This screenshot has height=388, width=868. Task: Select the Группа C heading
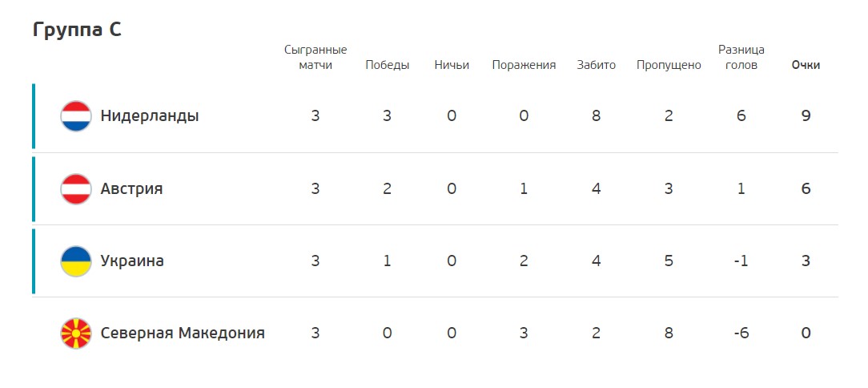point(77,30)
